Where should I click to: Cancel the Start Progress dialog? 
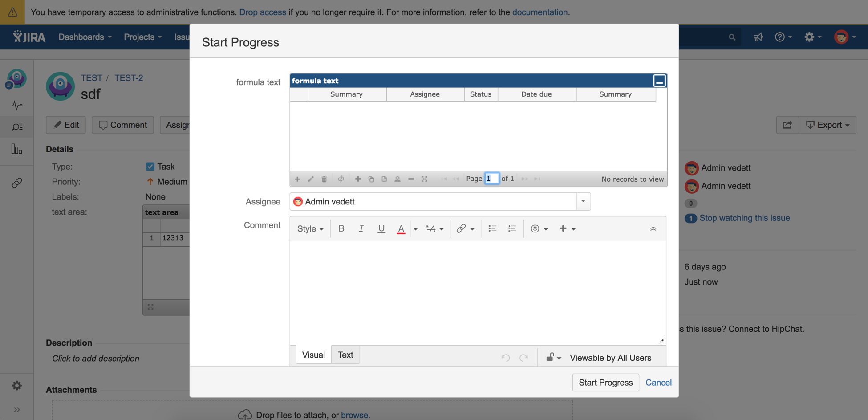pos(658,383)
